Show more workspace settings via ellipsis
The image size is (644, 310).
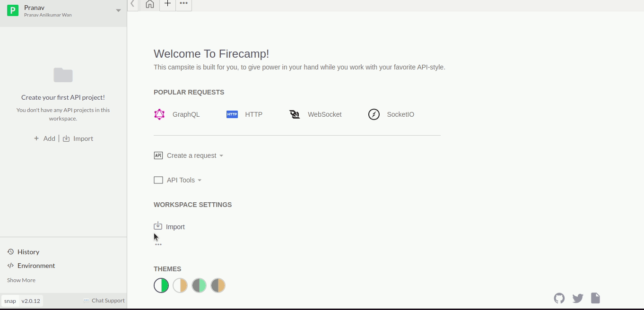coord(158,244)
